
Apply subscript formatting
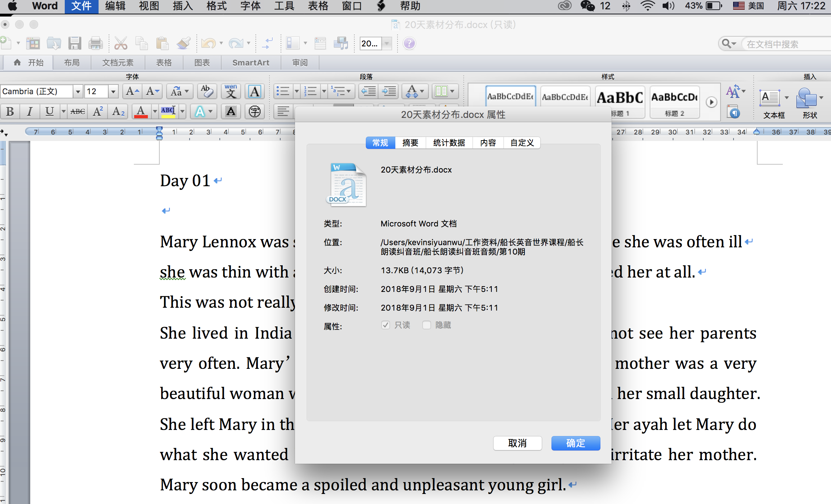point(118,111)
